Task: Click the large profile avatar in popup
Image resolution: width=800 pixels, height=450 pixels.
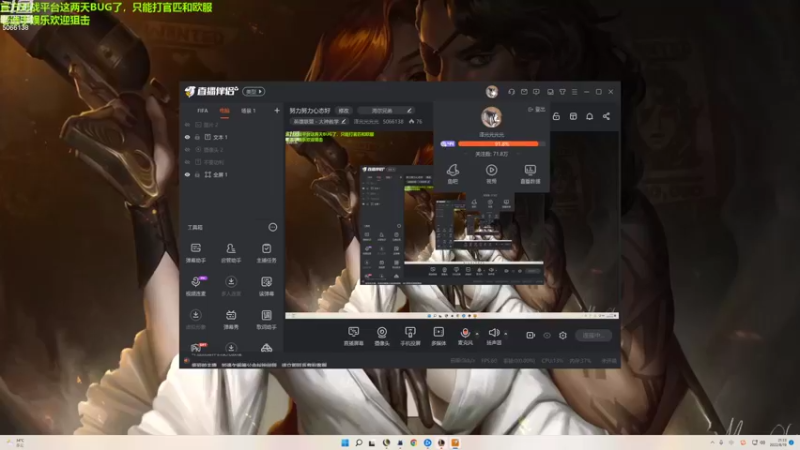Action: [491, 117]
